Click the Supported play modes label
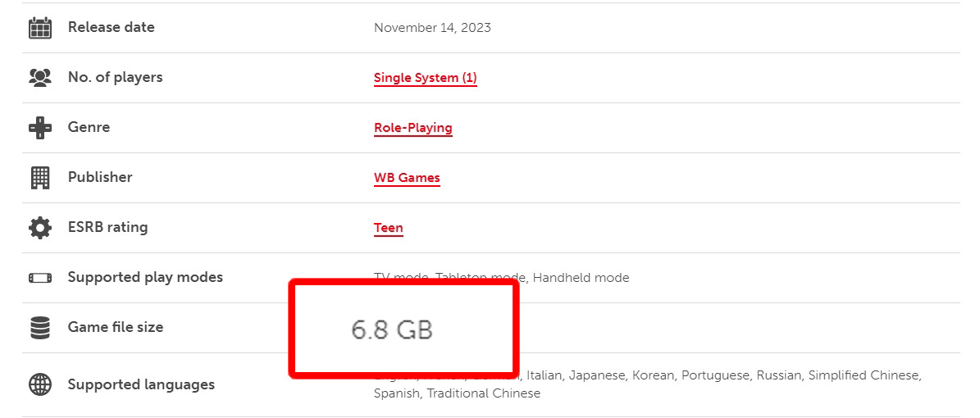 coord(145,277)
